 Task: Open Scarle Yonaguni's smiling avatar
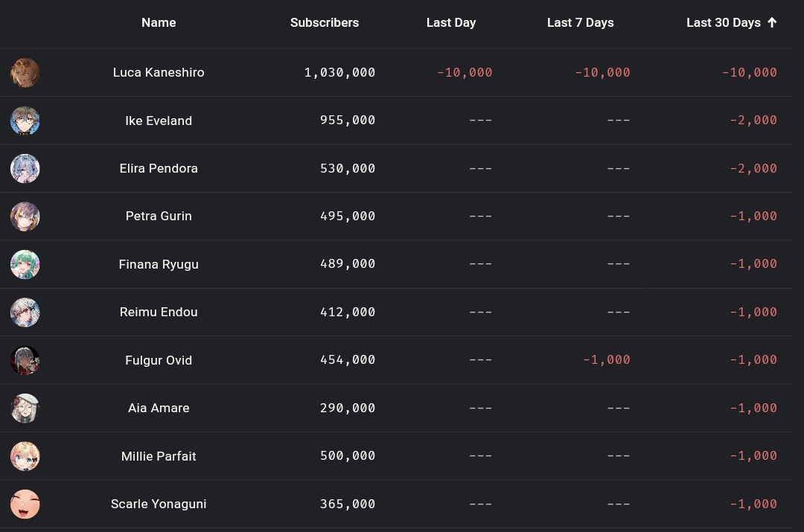pos(25,504)
